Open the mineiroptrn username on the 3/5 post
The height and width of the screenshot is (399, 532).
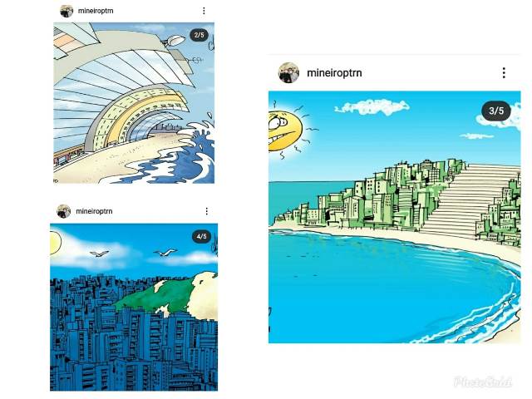334,73
